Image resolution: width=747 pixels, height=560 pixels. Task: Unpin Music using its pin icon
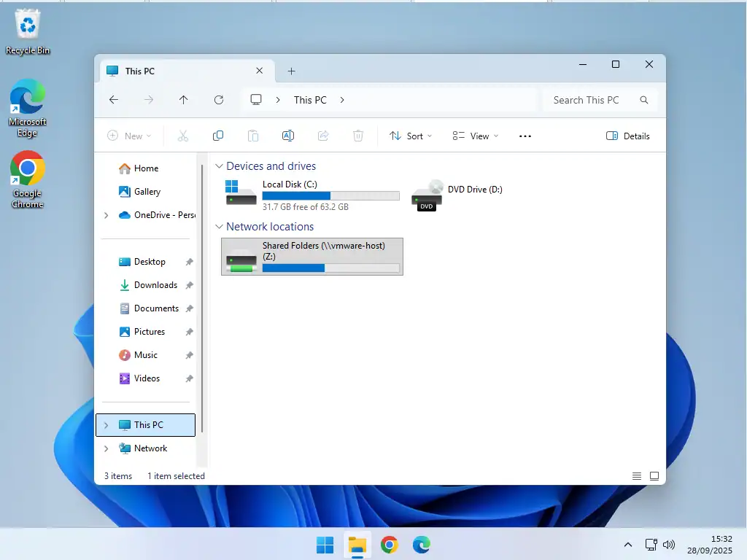coord(189,355)
